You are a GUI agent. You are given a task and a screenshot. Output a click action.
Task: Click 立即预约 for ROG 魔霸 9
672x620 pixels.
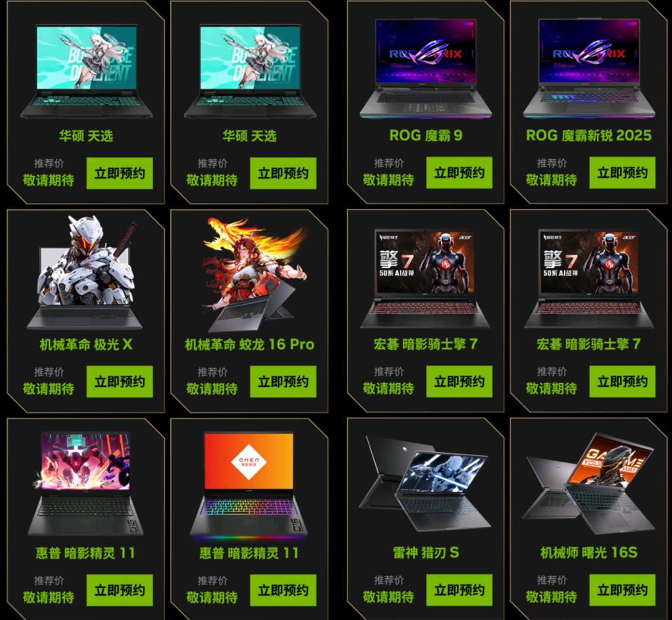(459, 173)
